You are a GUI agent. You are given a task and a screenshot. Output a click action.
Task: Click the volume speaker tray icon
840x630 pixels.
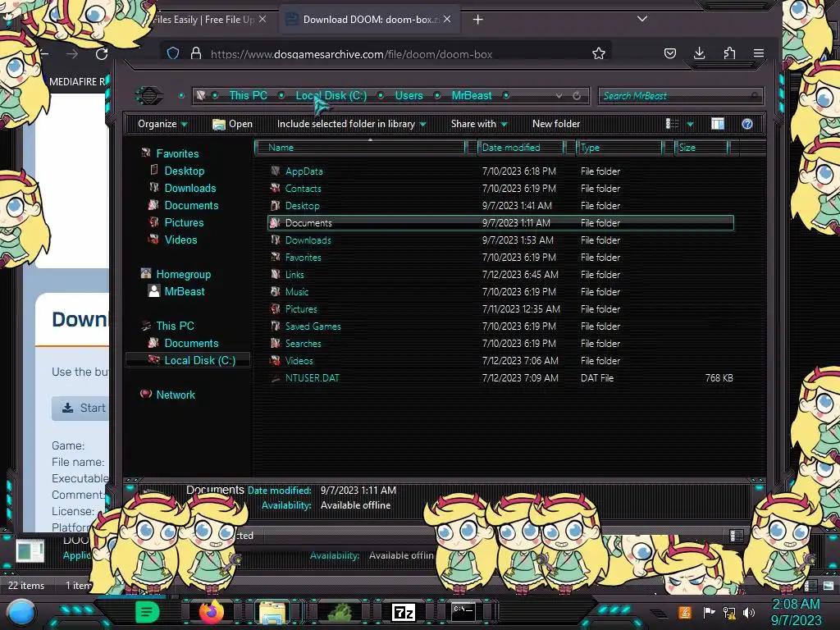tap(749, 612)
